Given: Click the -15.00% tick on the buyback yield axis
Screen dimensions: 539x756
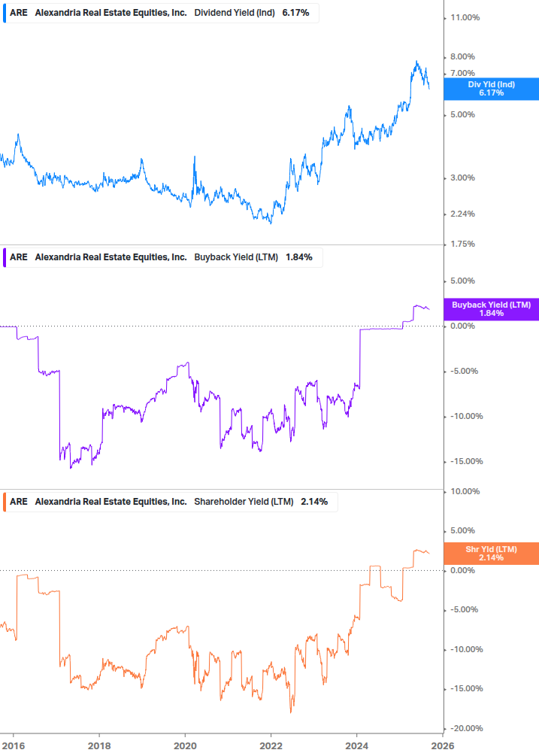Looking at the screenshot, I should coord(466,461).
